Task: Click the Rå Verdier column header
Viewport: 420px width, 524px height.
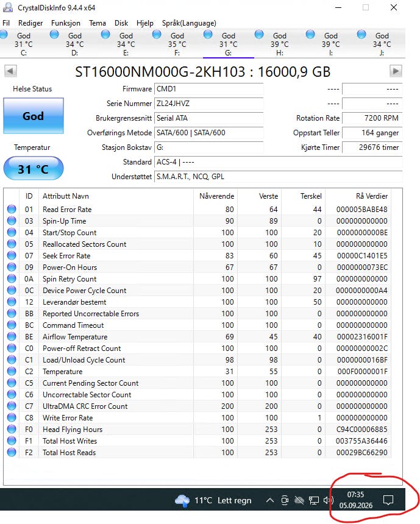Action: coord(358,196)
